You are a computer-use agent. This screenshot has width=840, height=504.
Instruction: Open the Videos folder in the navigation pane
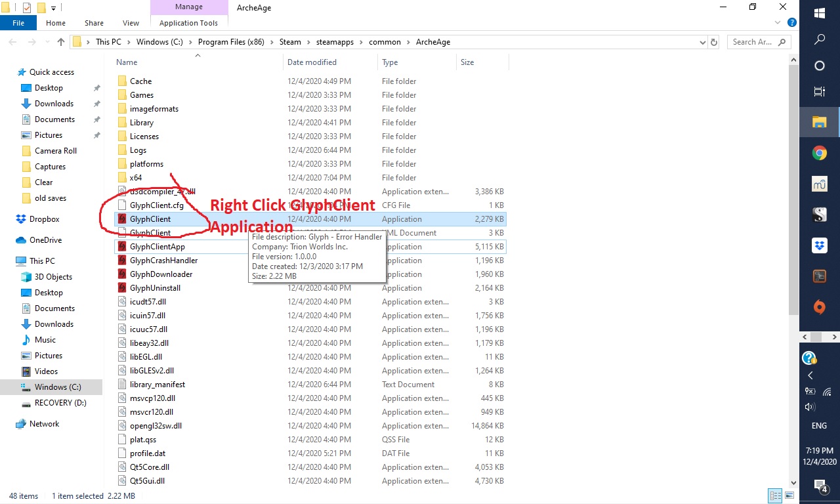click(46, 371)
